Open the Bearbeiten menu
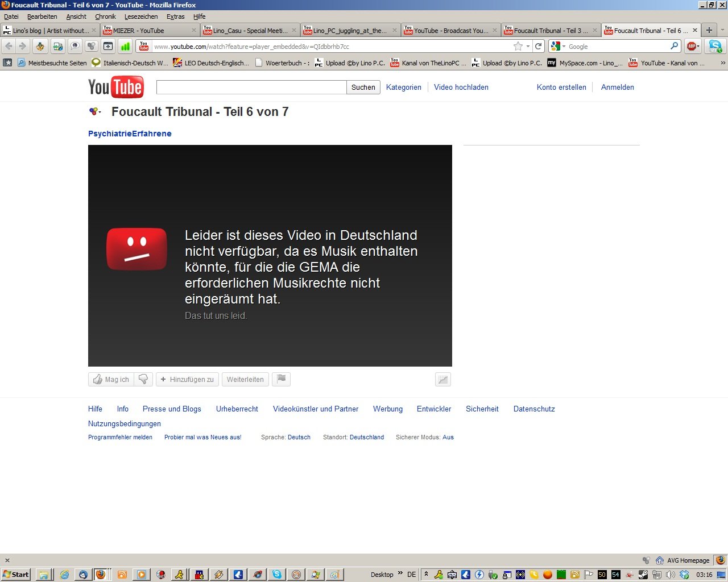Screen dimensions: 728x582 (42, 16)
